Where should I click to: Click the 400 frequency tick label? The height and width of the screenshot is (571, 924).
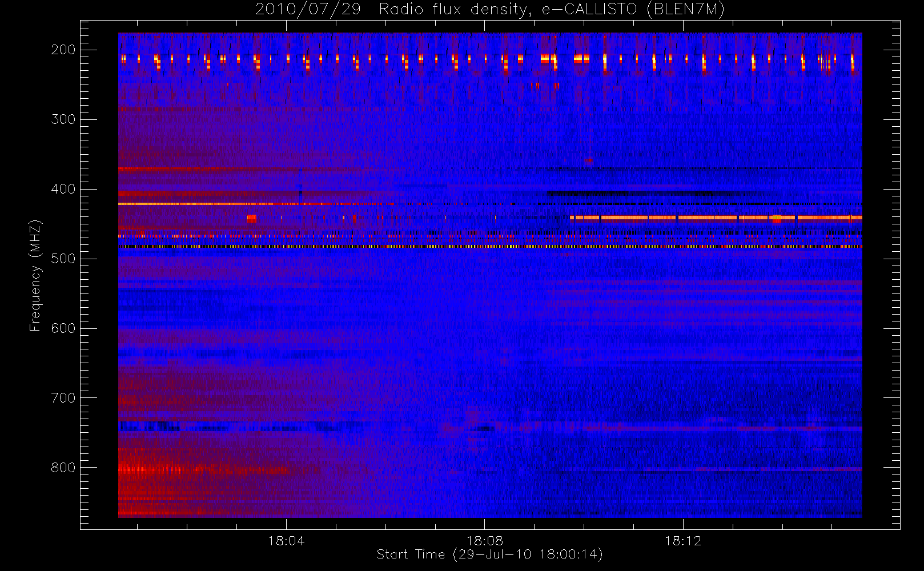pyautogui.click(x=63, y=189)
